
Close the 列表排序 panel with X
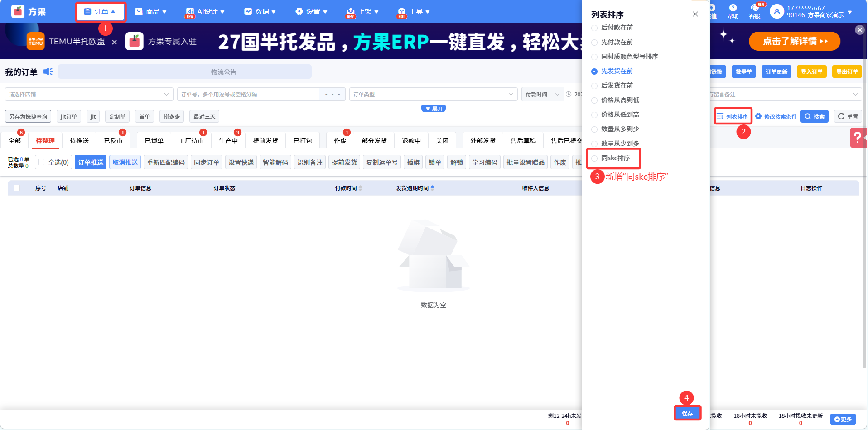click(695, 14)
